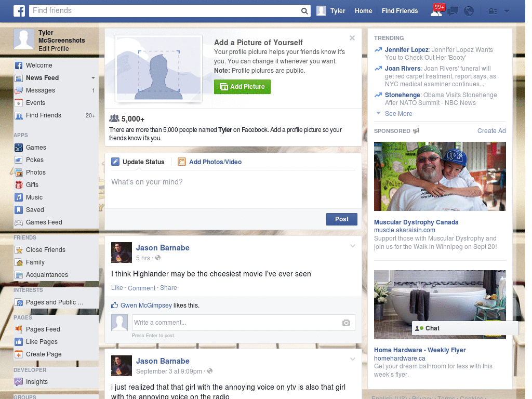Screen dimensions: 532x399
Task: Click September 3 at 9:09pm timestamp
Action: pyautogui.click(x=169, y=371)
